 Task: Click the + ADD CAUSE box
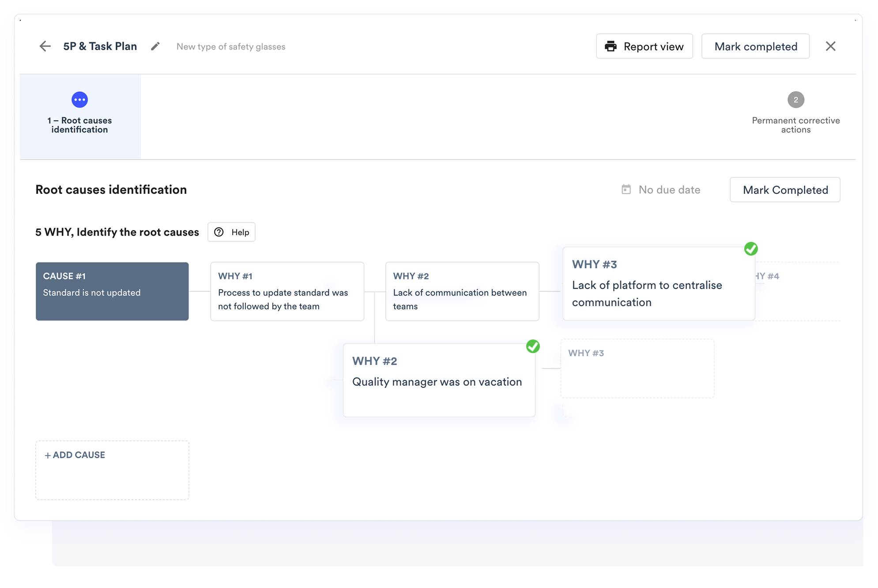(112, 470)
